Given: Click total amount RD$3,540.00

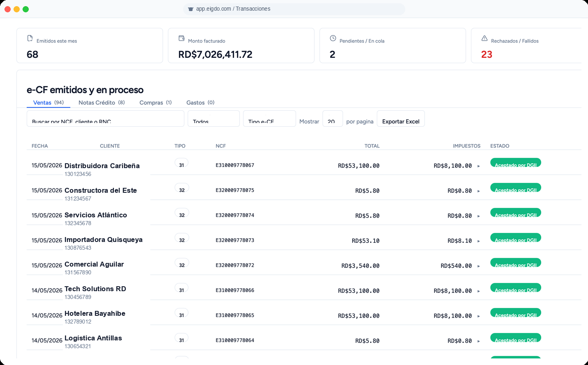Looking at the screenshot, I should [361, 266].
